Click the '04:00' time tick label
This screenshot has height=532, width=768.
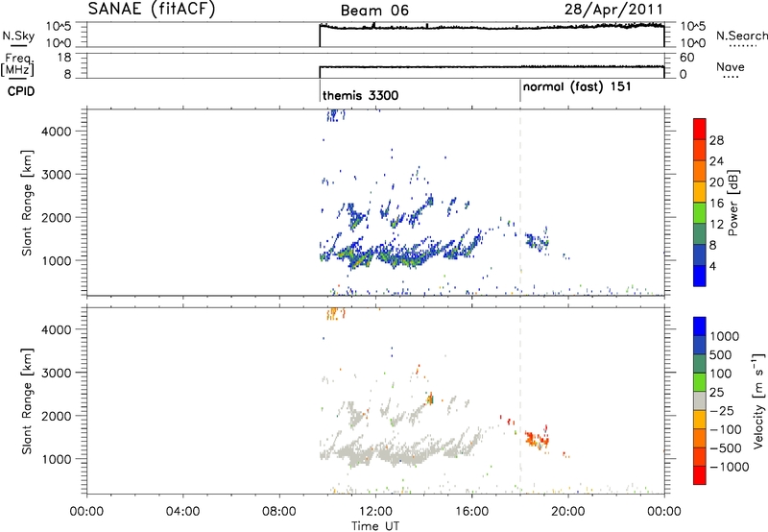coord(183,512)
